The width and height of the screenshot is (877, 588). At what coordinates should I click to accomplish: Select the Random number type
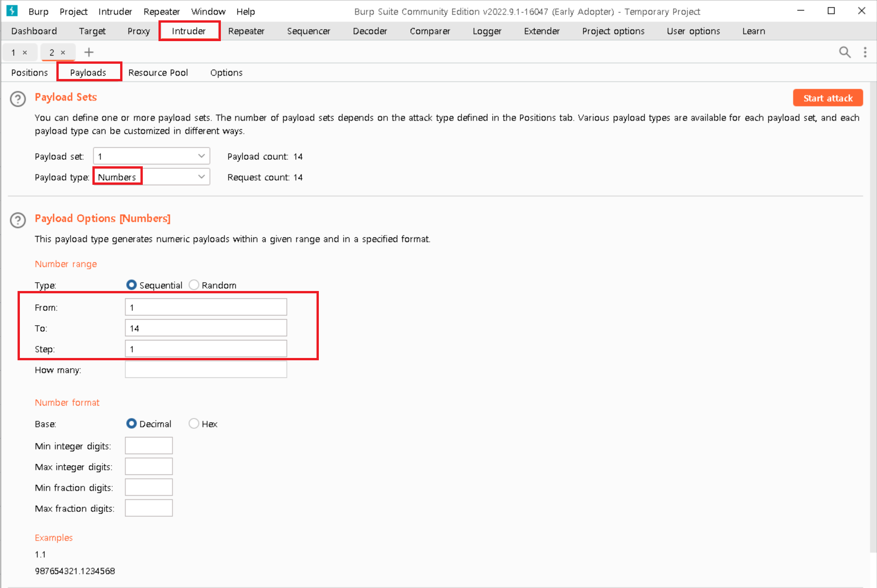tap(194, 285)
